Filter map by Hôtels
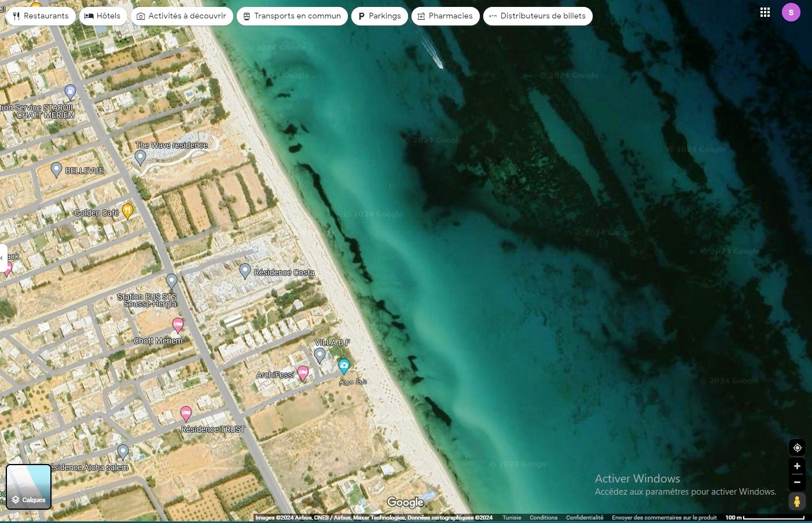The width and height of the screenshot is (812, 523). point(102,16)
